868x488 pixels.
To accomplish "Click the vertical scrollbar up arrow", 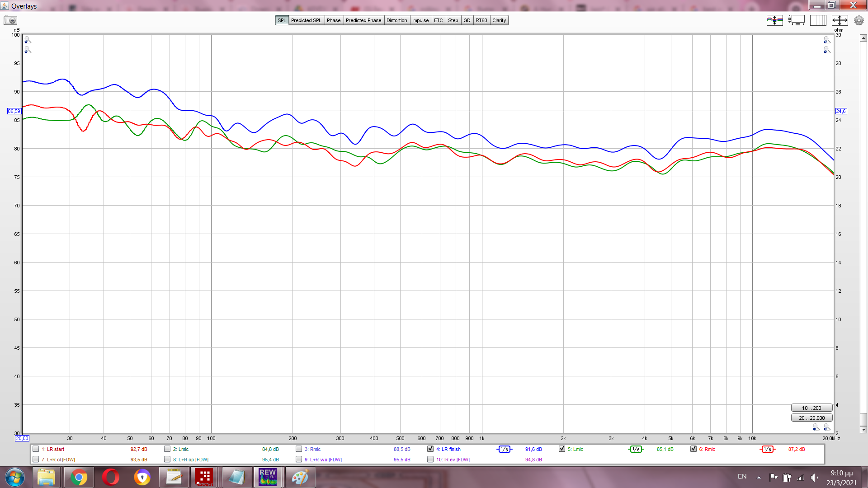I will (x=863, y=38).
